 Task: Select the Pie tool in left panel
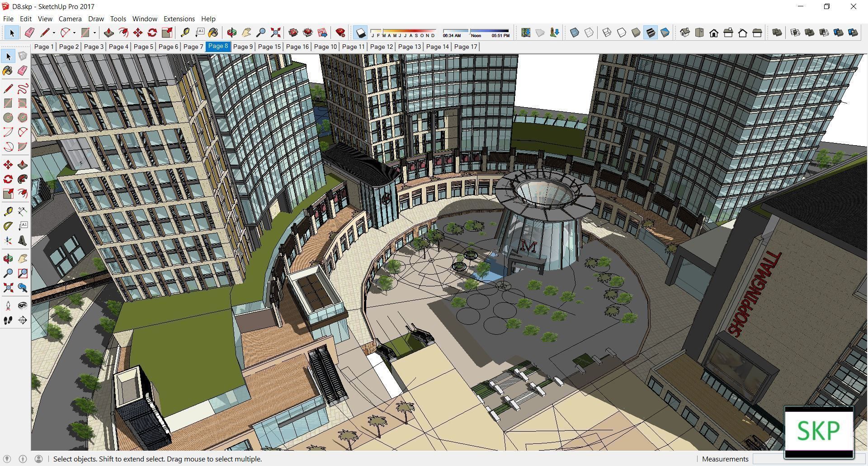[23, 146]
